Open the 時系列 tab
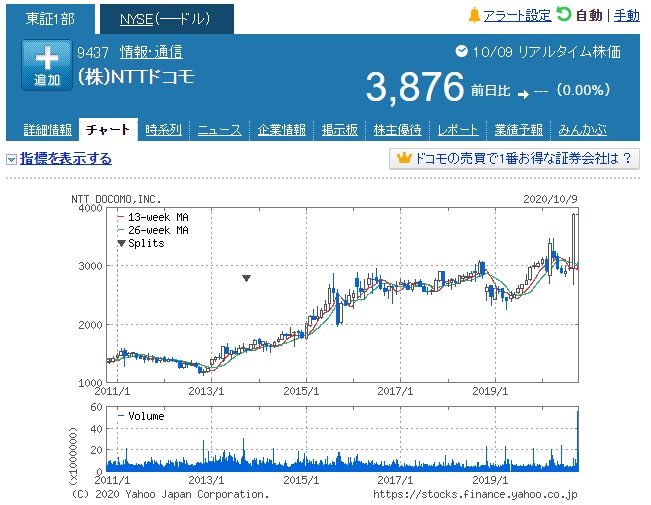651x505 pixels. tap(163, 130)
